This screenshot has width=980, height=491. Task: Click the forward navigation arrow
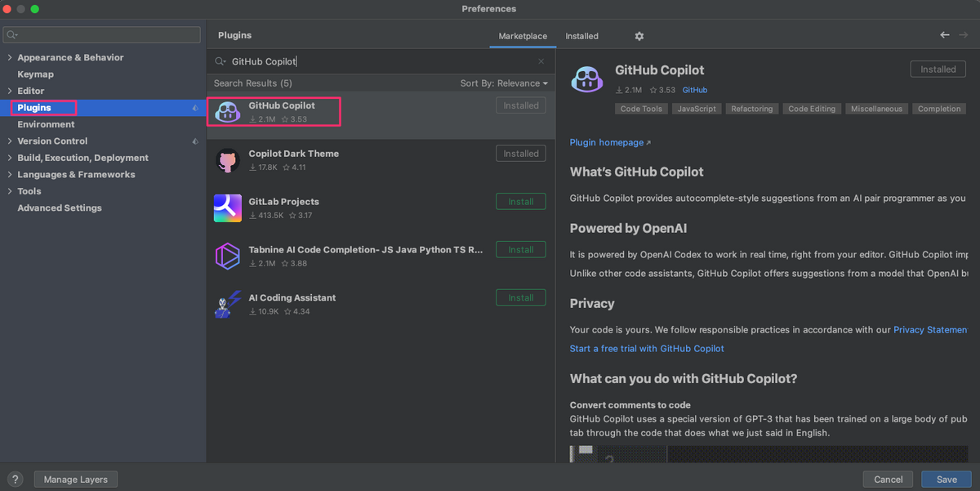tap(964, 35)
